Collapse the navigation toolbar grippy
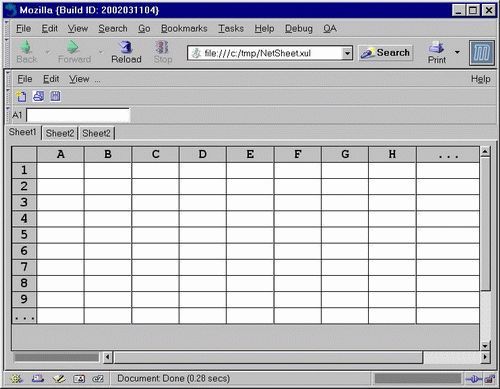 (7, 53)
